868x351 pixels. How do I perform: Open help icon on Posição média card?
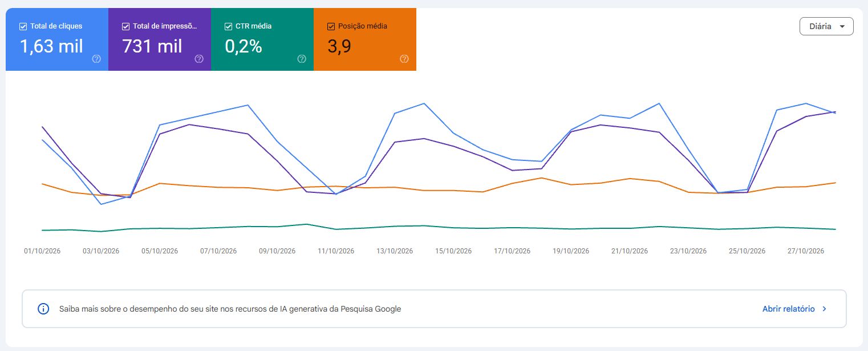coord(404,59)
